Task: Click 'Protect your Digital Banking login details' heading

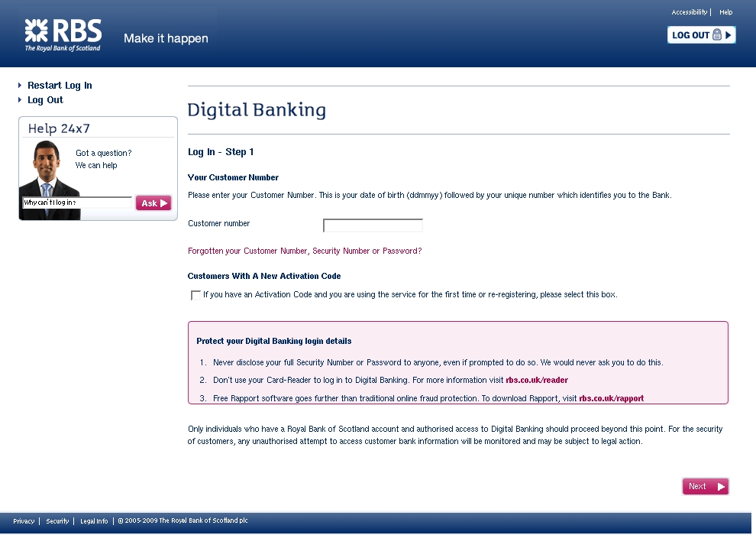Action: click(274, 341)
